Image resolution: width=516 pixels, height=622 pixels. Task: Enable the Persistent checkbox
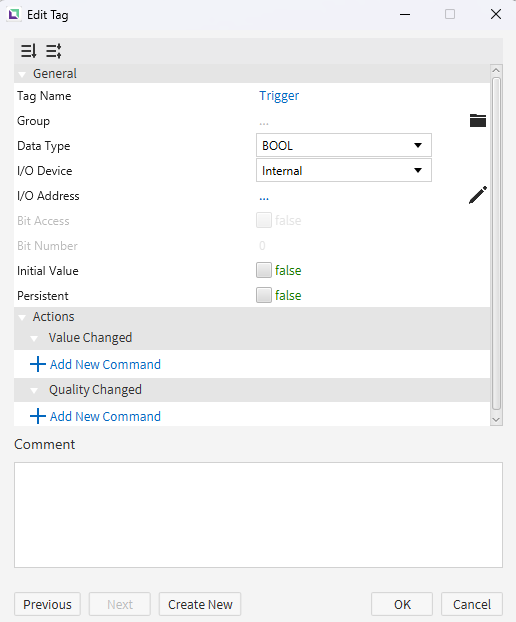coord(264,295)
